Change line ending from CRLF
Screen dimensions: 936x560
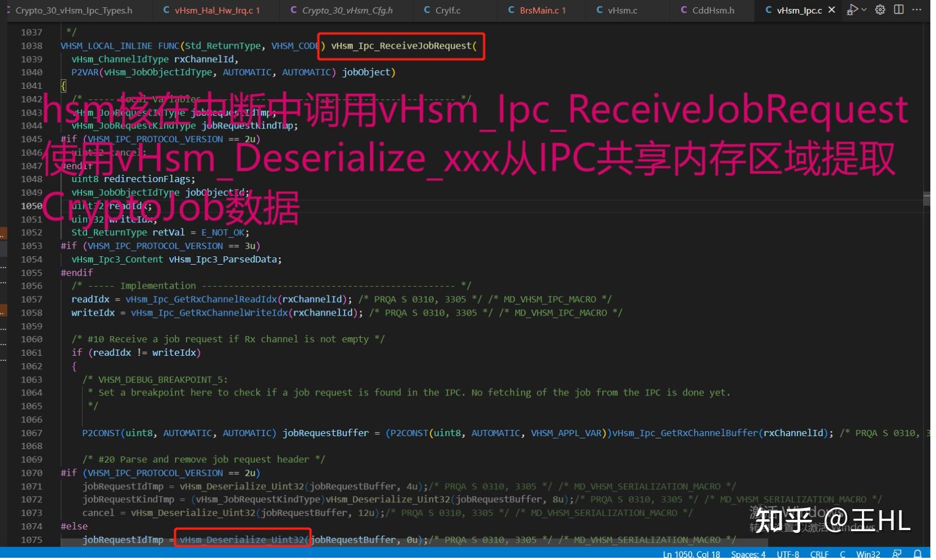(819, 554)
